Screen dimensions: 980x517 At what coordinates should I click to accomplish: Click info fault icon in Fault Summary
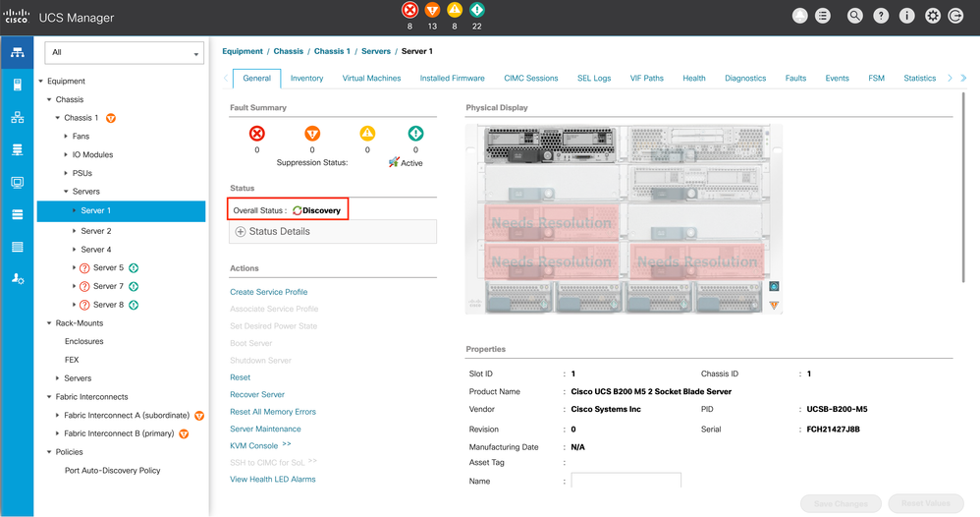415,134
